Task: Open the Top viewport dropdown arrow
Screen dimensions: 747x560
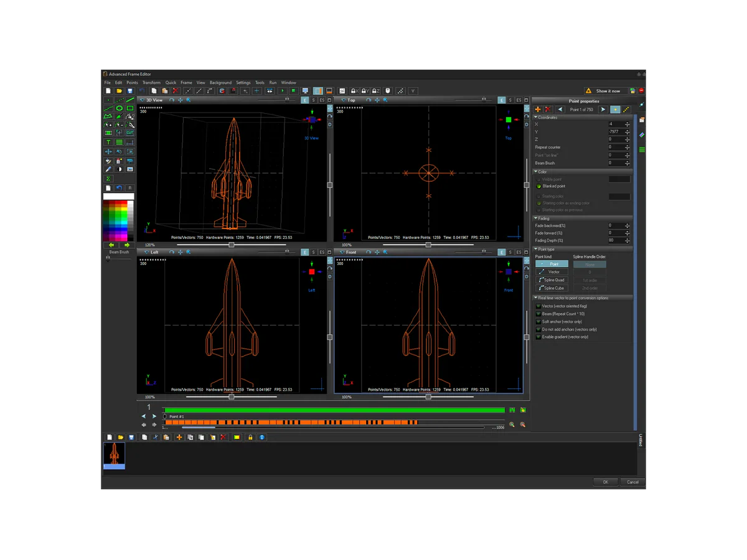Action: click(344, 100)
